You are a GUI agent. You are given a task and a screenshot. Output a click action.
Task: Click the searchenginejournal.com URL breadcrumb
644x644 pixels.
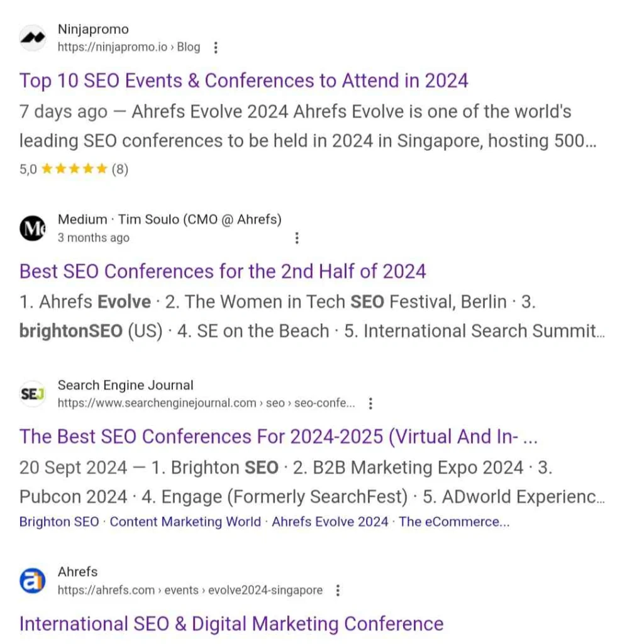tap(206, 403)
